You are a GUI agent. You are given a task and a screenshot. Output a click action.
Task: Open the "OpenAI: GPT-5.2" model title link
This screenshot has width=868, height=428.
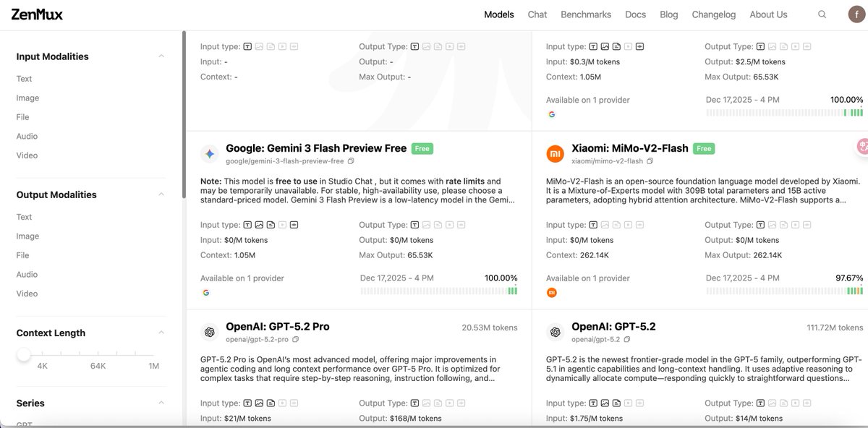pos(613,327)
